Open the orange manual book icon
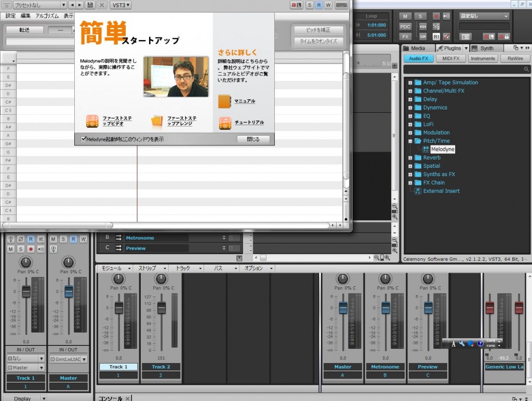The image size is (532, 401). tap(224, 101)
